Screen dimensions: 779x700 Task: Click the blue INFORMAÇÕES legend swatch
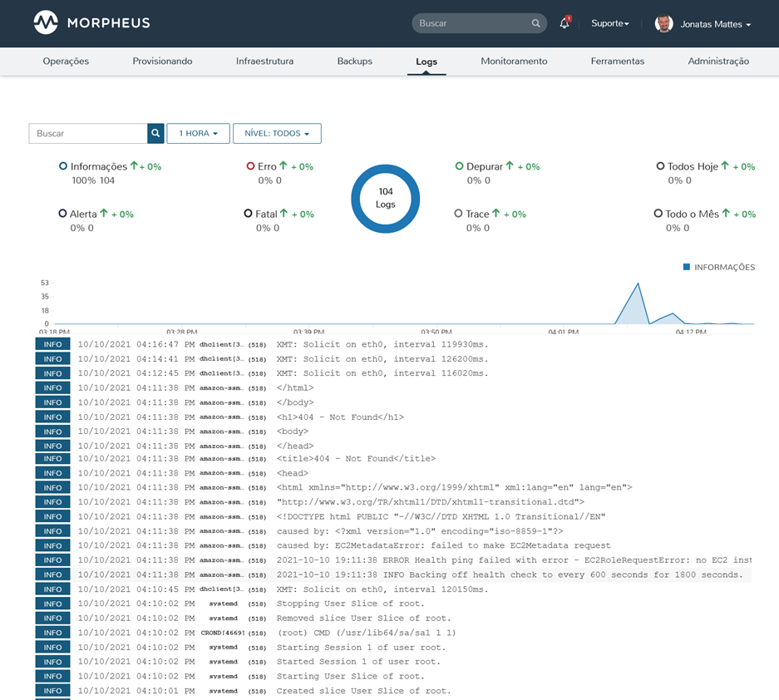click(x=687, y=267)
